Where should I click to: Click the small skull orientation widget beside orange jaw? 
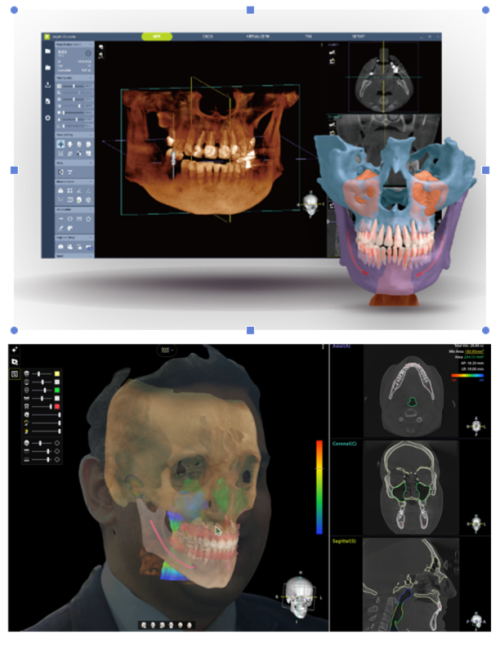[x=311, y=203]
